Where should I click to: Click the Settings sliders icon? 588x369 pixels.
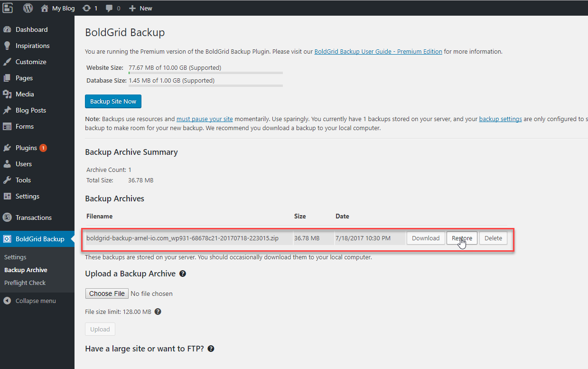coord(7,196)
